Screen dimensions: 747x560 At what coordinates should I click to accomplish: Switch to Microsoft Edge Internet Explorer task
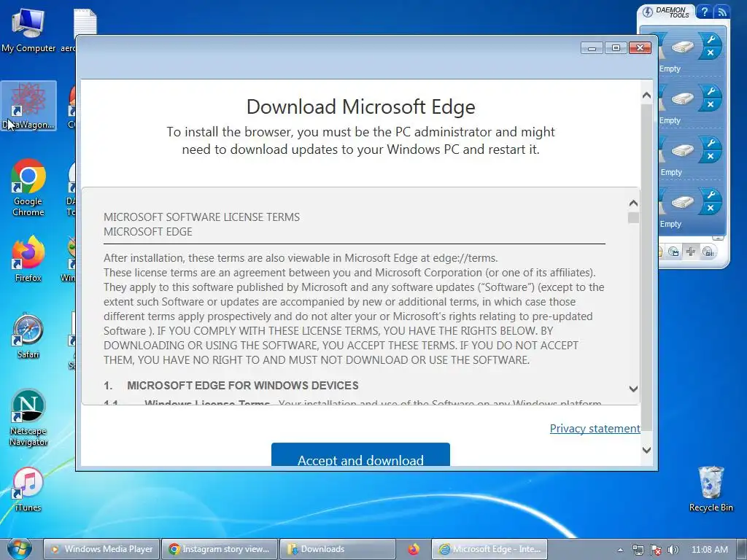click(489, 549)
